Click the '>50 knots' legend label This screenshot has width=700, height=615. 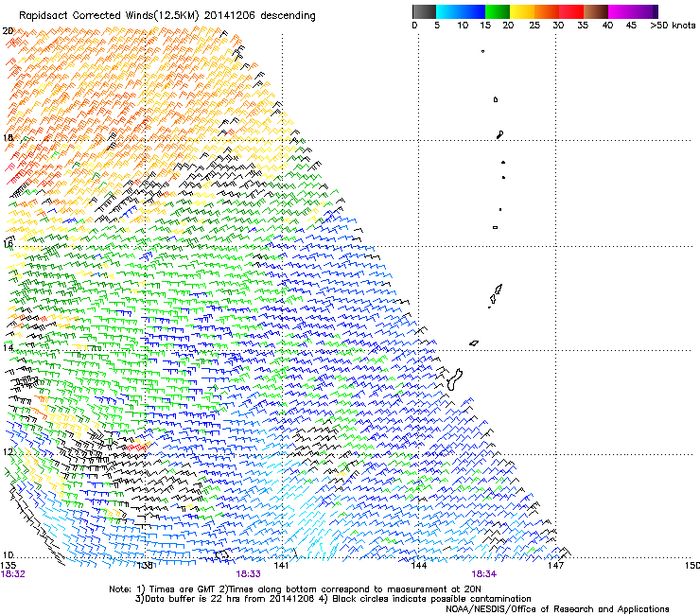[x=673, y=26]
